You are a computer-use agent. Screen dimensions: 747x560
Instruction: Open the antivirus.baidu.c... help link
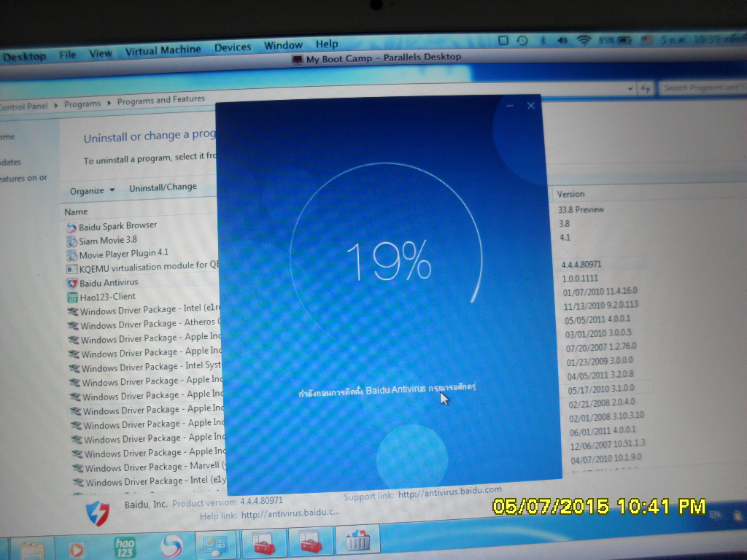click(x=290, y=513)
